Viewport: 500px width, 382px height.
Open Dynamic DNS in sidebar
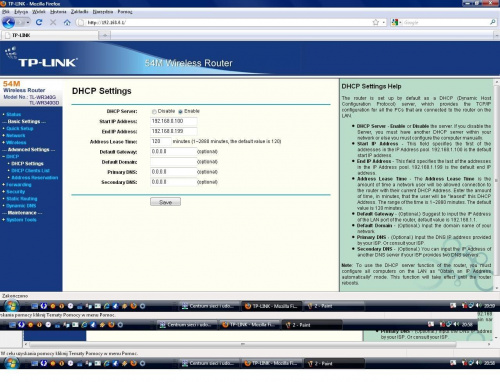click(21, 206)
